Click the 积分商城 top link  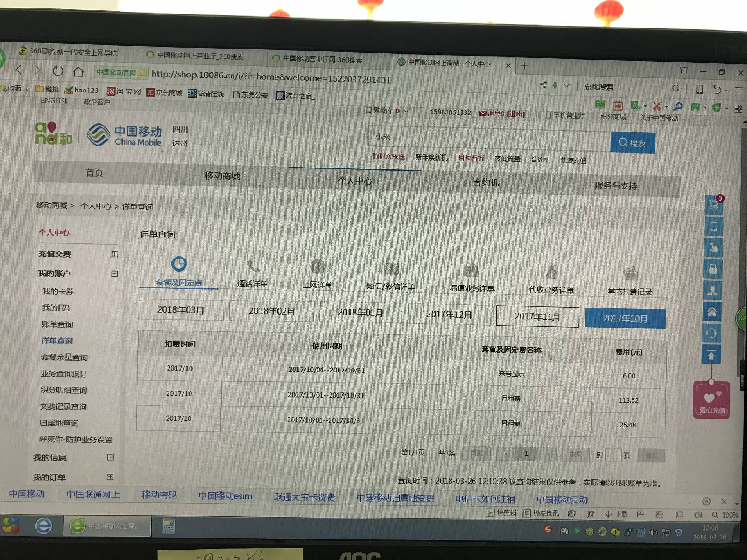613,117
